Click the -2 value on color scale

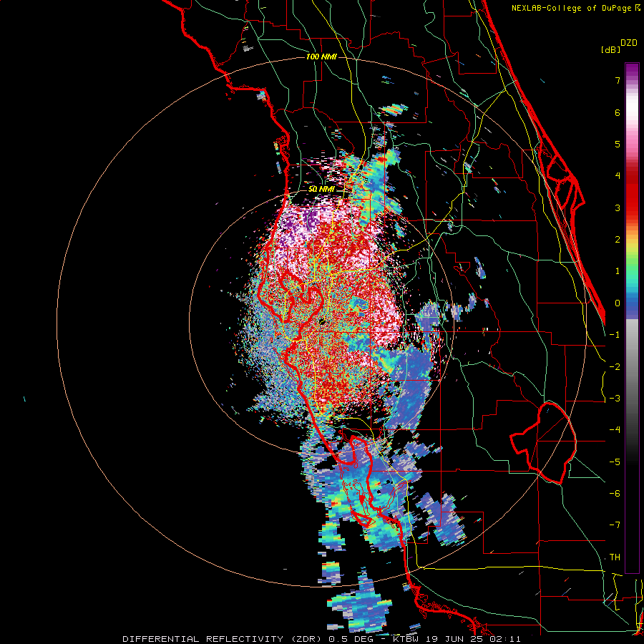click(615, 367)
